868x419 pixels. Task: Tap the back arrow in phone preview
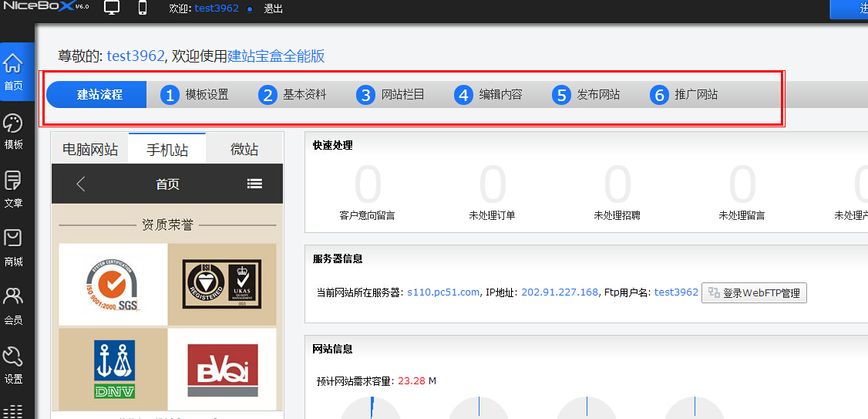click(x=81, y=184)
